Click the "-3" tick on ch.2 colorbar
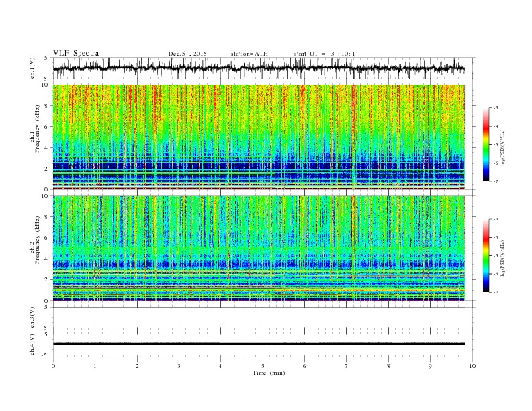The image size is (532, 411). pyautogui.click(x=496, y=219)
